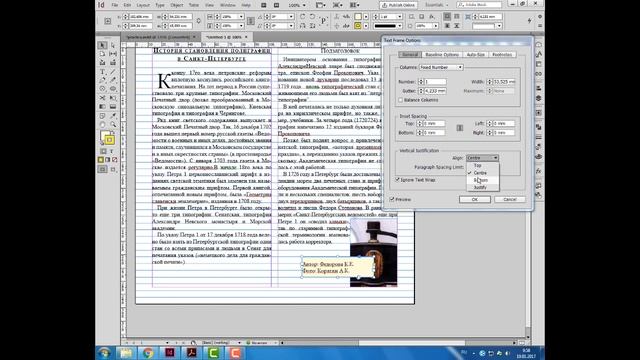Click Cancel in Text Frame Options
Screen dimensions: 640x360
510,199
